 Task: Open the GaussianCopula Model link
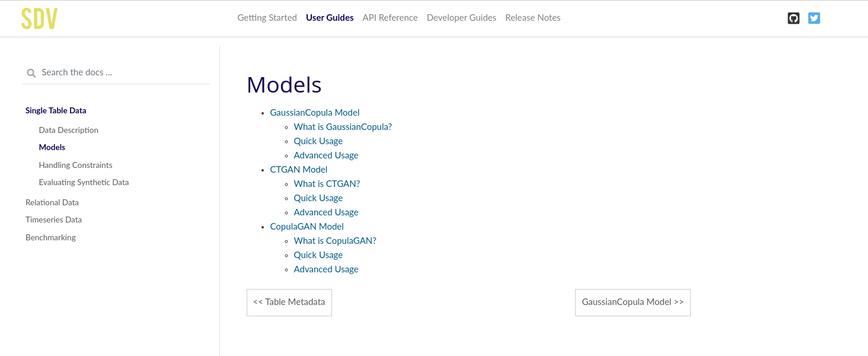[314, 113]
